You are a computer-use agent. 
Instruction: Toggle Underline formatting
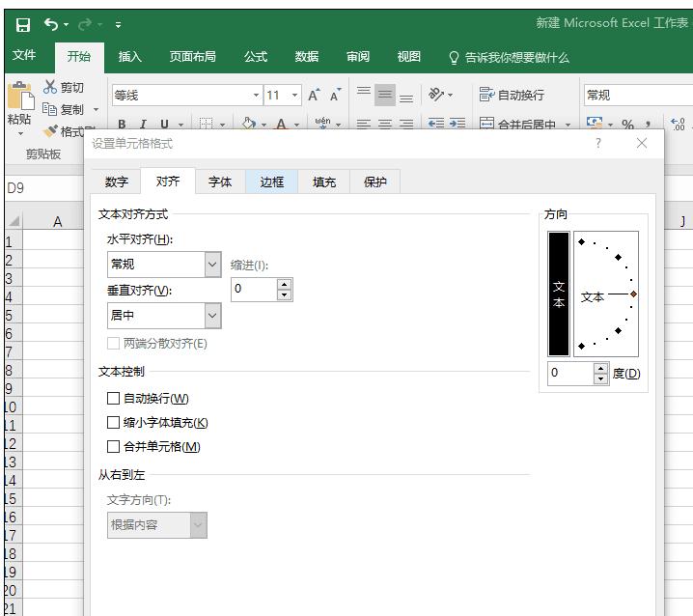(x=164, y=125)
